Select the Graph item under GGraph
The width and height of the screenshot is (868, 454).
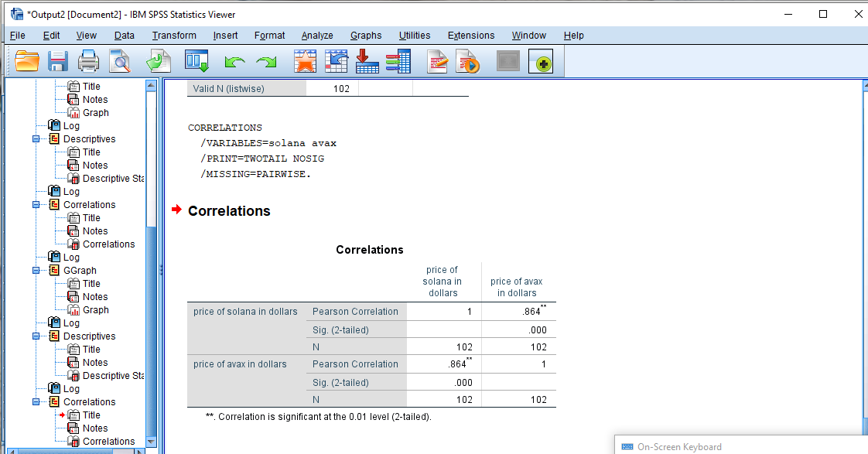tap(96, 310)
